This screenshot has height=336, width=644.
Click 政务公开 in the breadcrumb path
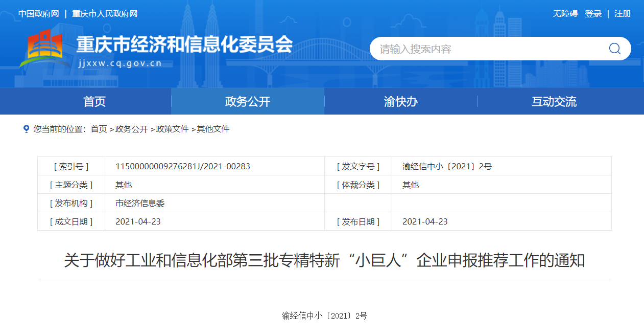tap(131, 129)
